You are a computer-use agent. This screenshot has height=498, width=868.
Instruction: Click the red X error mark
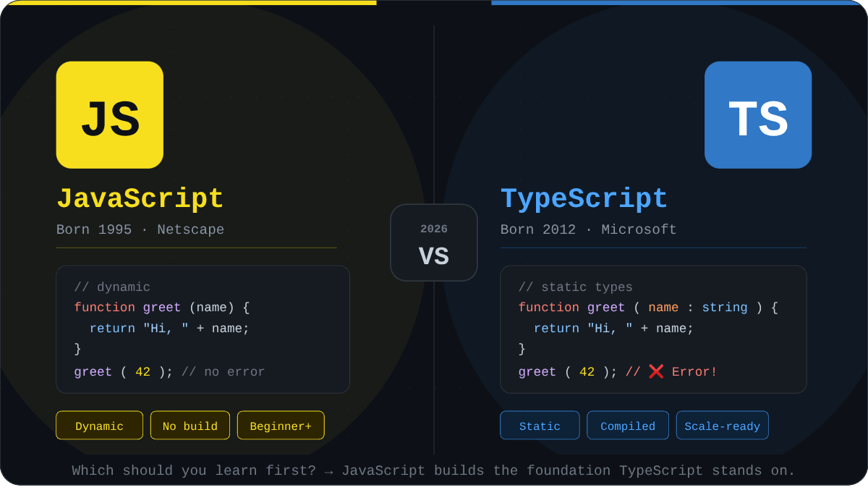[656, 371]
